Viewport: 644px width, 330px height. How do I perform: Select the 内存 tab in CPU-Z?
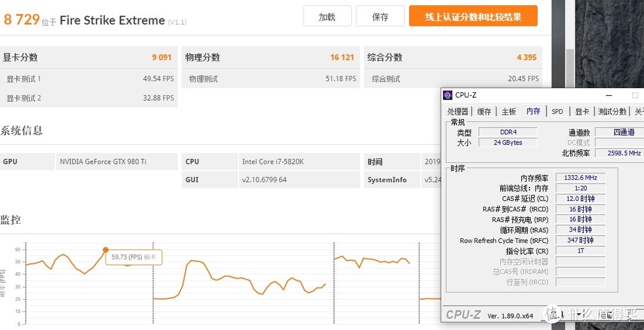pos(533,111)
